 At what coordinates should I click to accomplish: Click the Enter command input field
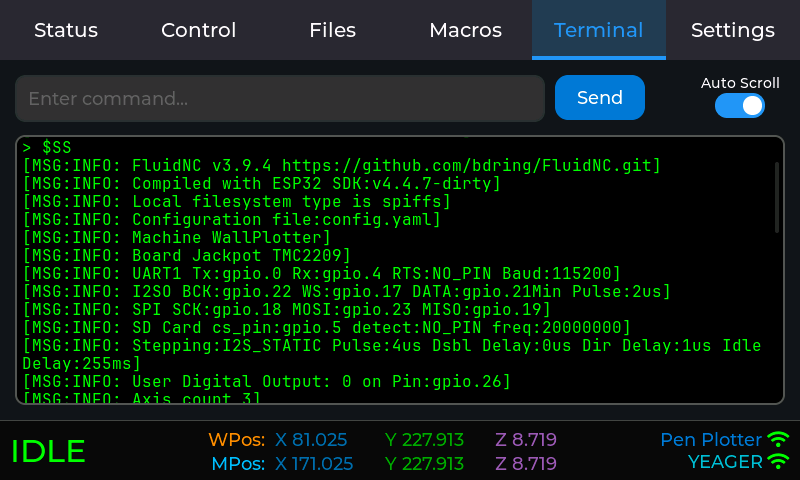[x=280, y=98]
